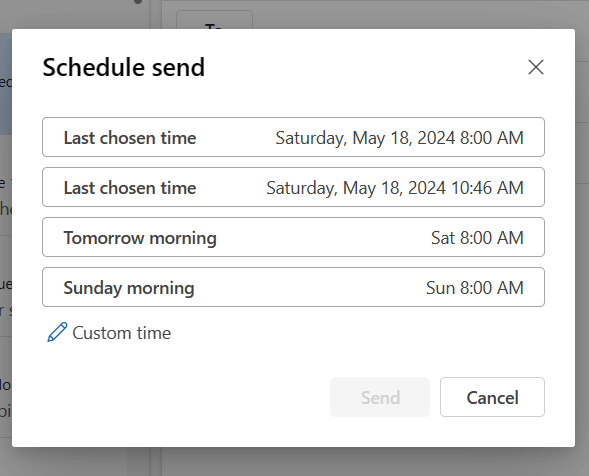589x476 pixels.
Task: Click the Tomorrow morning bold label
Action: point(140,238)
